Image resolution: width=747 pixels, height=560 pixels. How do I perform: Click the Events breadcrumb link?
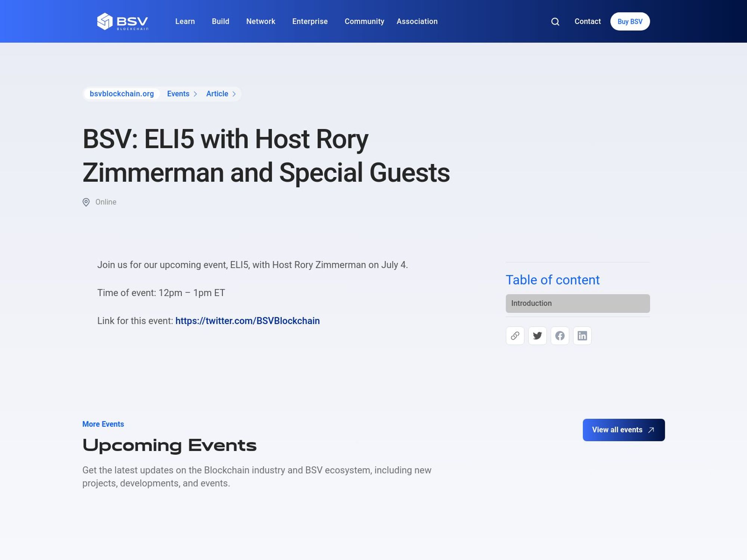178,94
